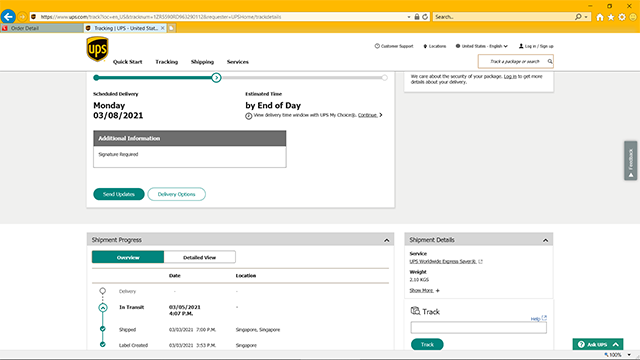Viewport: 640px width, 360px height.
Task: Refresh the page using reload icon
Action: click(425, 17)
